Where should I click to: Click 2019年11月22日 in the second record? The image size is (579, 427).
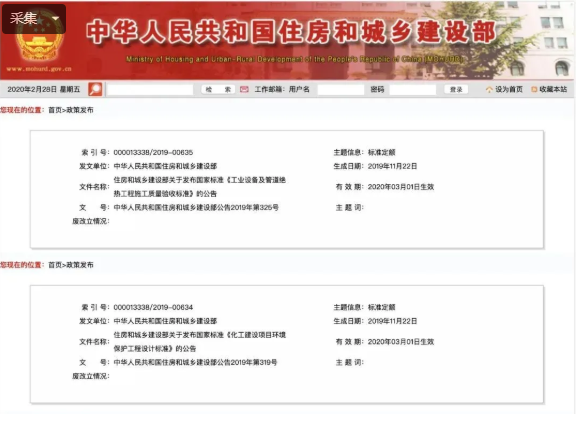(392, 321)
